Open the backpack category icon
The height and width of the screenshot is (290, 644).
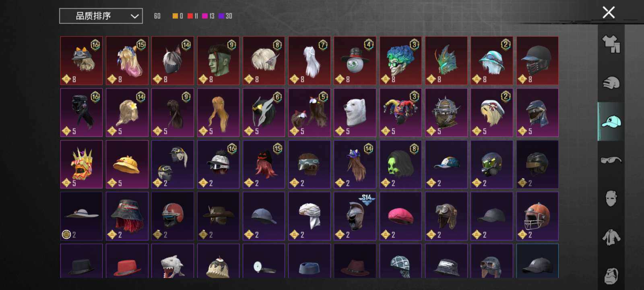point(611,275)
